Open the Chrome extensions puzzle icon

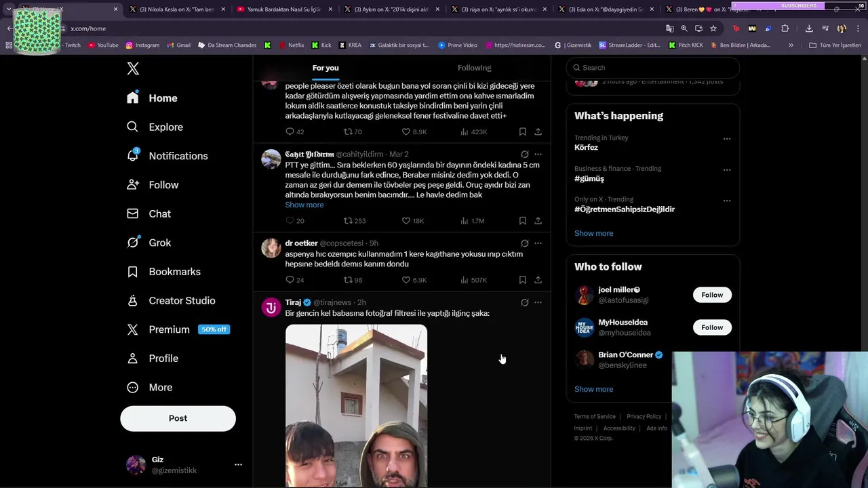pyautogui.click(x=785, y=28)
